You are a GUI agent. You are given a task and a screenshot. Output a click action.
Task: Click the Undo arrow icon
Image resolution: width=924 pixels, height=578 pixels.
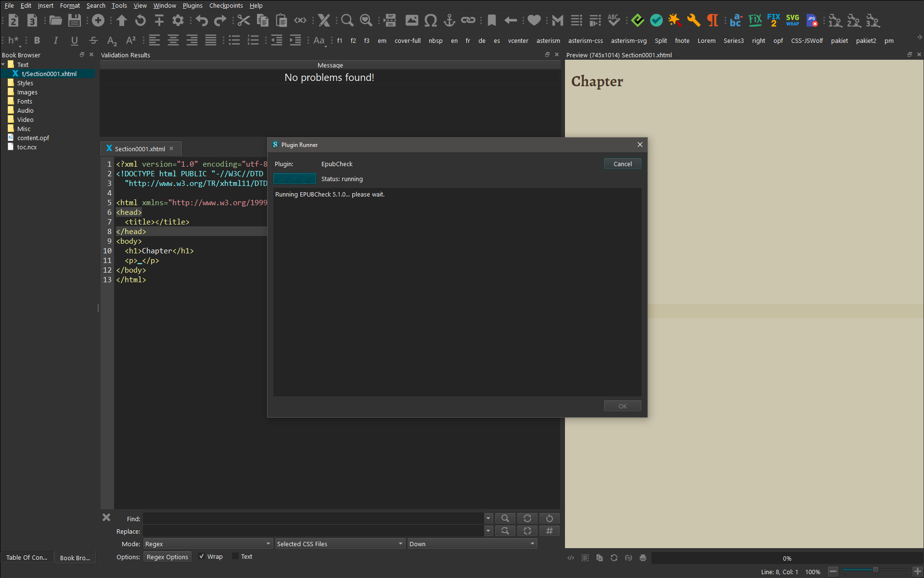click(202, 20)
